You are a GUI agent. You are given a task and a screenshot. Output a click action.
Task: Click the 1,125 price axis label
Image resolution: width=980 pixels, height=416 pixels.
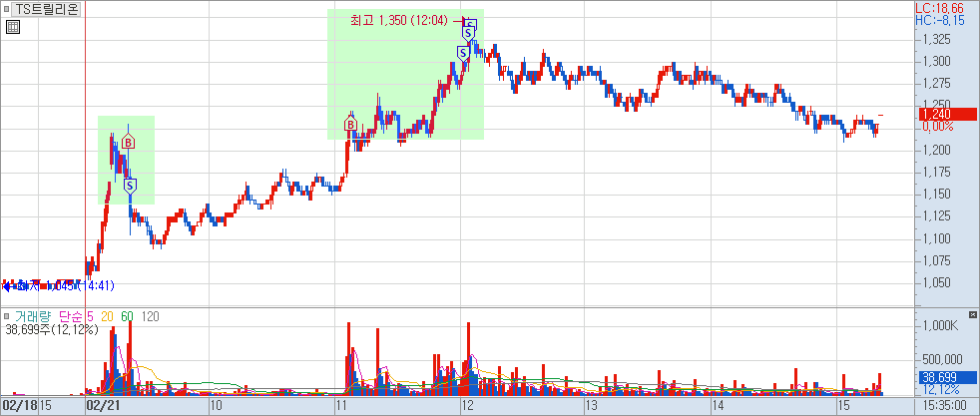click(x=936, y=216)
